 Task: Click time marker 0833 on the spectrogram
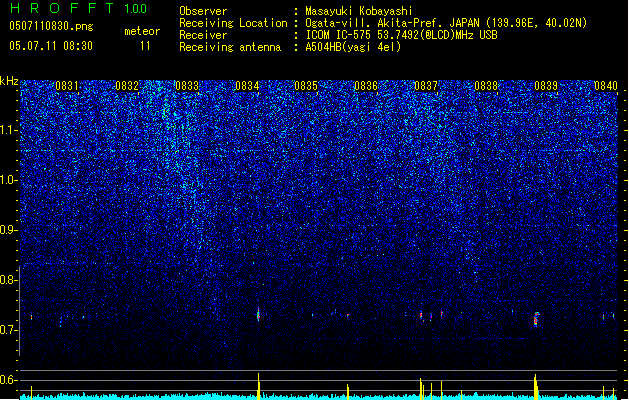(187, 86)
